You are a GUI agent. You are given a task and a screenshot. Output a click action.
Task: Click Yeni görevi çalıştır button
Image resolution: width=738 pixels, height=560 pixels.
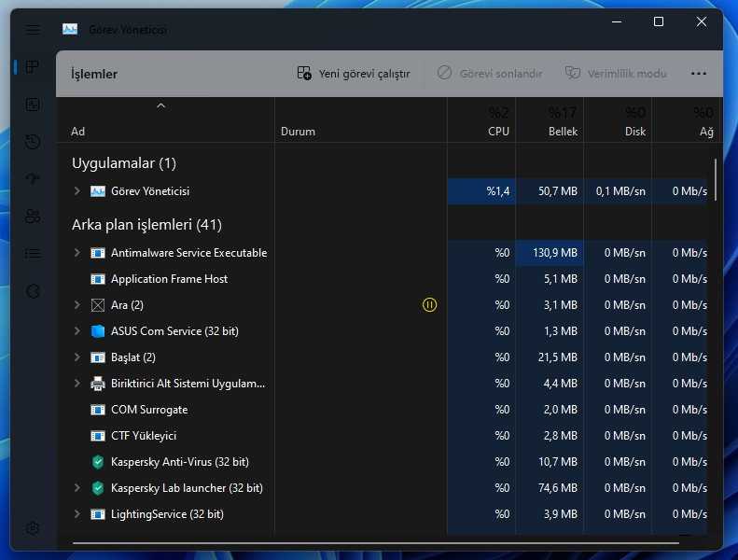pyautogui.click(x=354, y=74)
